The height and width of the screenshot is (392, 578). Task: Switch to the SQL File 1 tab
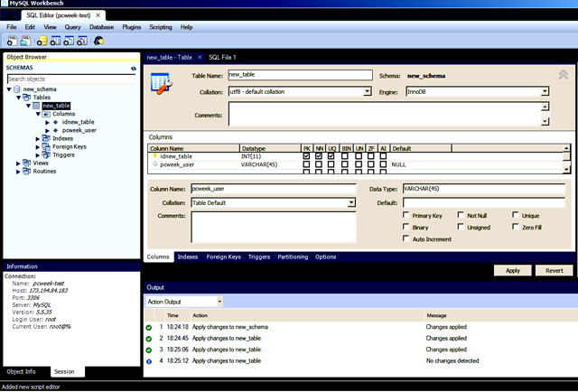pos(222,57)
